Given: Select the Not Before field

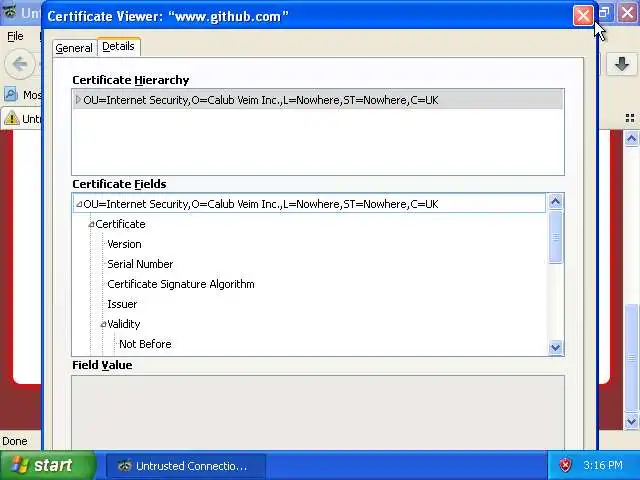Looking at the screenshot, I should [145, 344].
